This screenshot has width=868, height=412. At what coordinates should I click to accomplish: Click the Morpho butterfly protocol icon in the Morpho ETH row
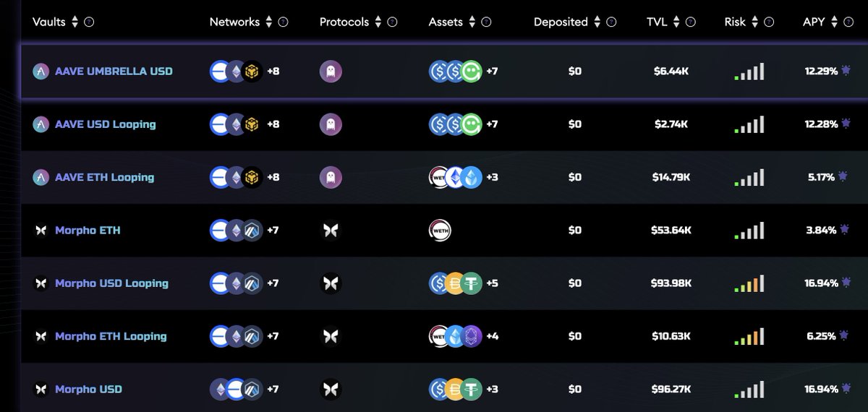331,231
